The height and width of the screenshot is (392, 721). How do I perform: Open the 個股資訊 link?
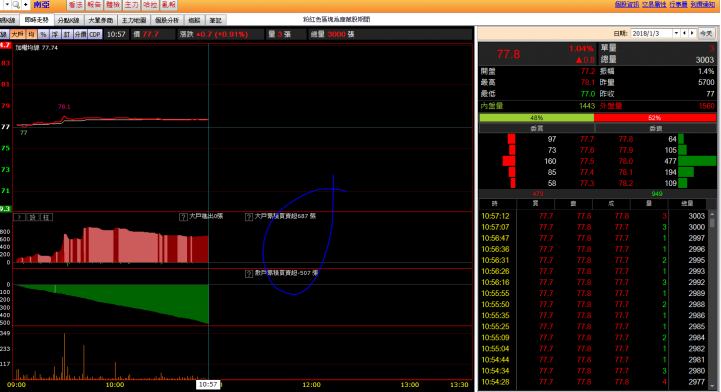coord(627,4)
